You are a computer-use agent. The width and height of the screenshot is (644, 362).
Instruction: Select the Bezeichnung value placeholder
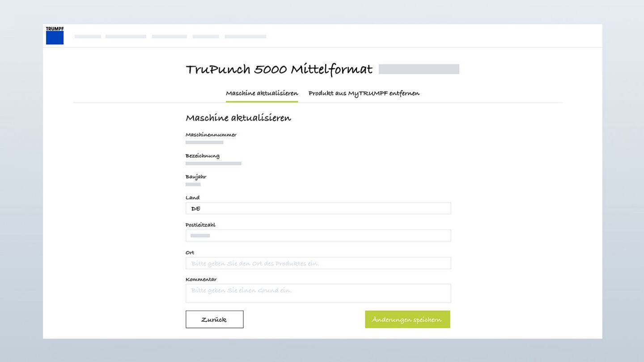213,163
